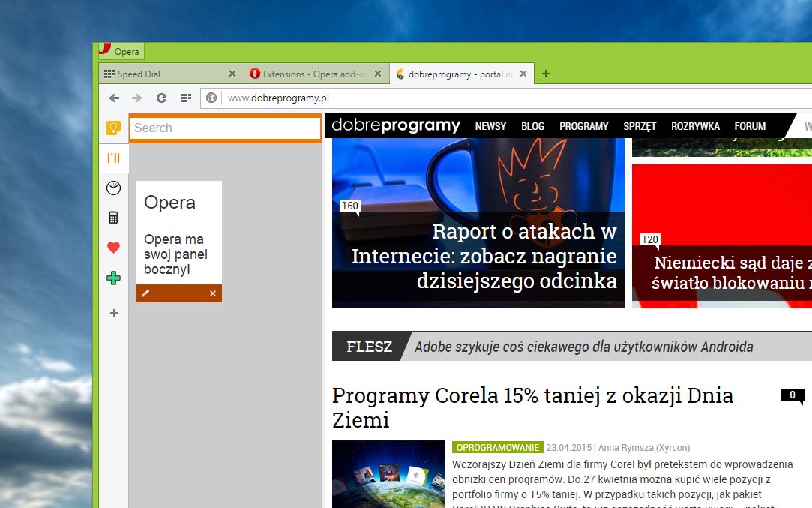Open Raport o atakach w Internecie article
The height and width of the screenshot is (508, 812).
(484, 256)
